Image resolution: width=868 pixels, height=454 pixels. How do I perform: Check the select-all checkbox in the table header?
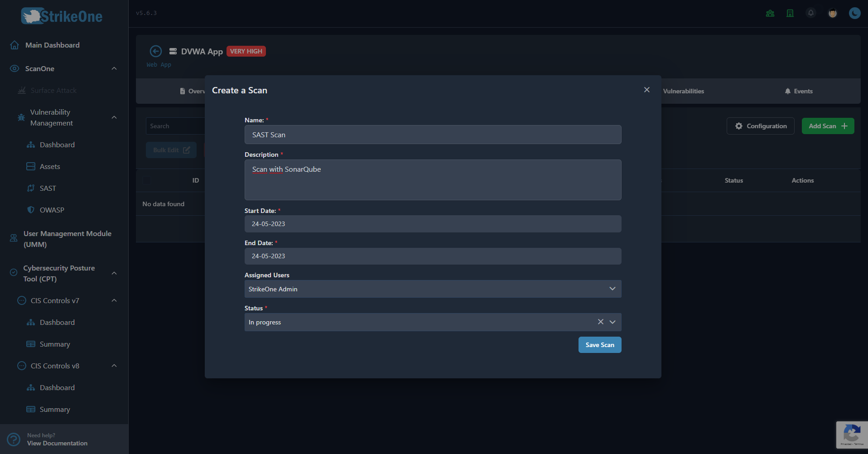147,180
